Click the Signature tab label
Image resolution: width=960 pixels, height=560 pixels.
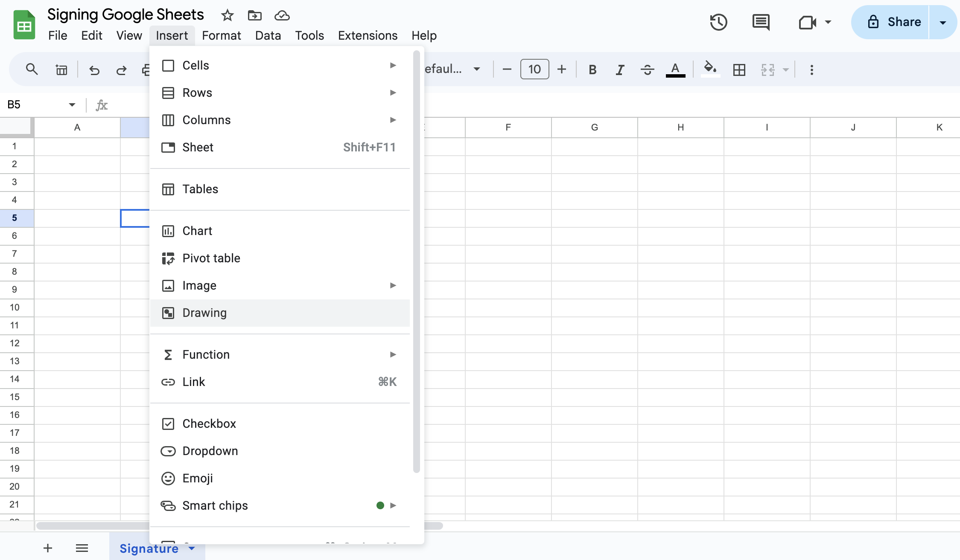tap(149, 548)
